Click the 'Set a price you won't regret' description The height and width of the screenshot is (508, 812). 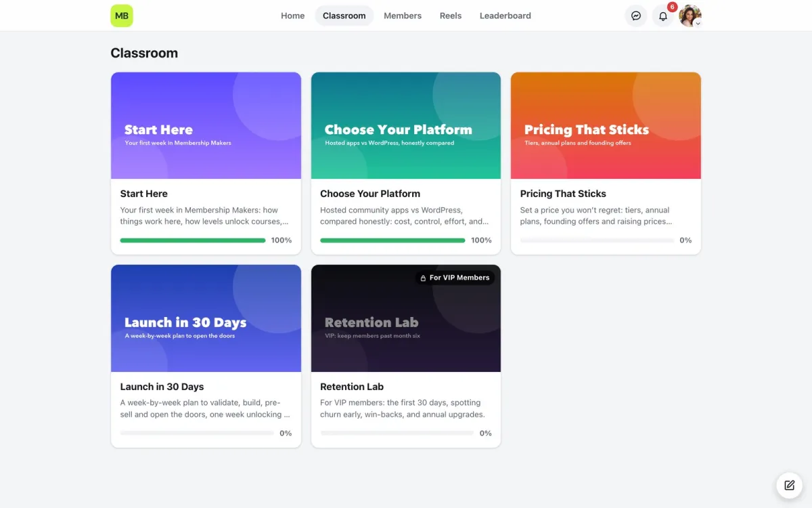(x=596, y=216)
